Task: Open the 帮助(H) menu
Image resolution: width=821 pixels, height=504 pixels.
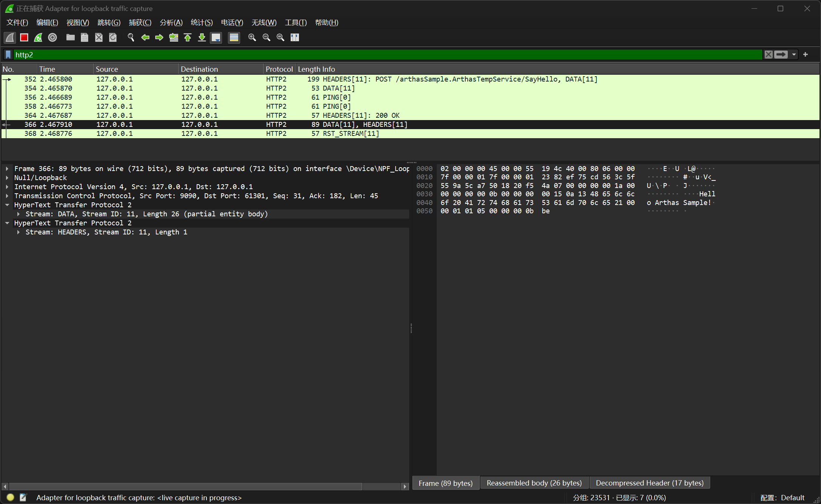Action: click(327, 23)
